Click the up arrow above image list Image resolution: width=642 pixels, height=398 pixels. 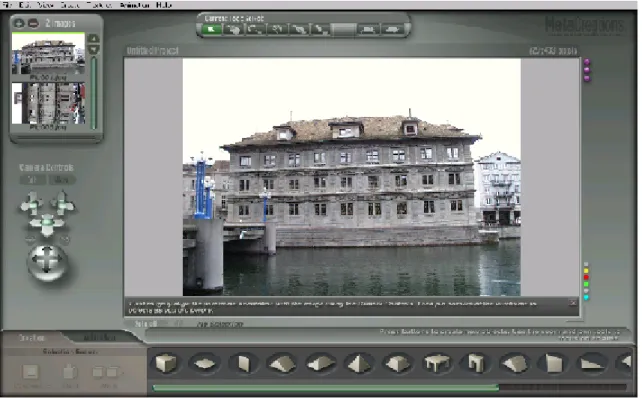coord(94,39)
